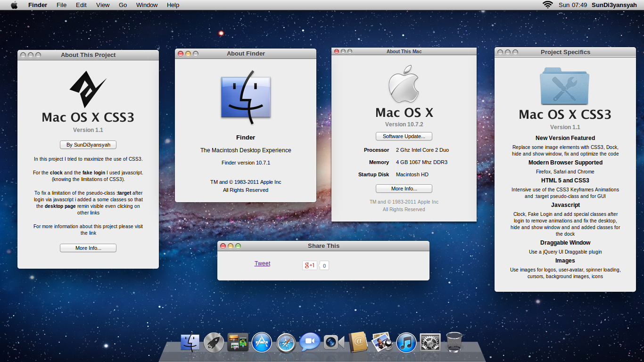The height and width of the screenshot is (362, 644).
Task: Open the Go menu
Action: click(123, 5)
